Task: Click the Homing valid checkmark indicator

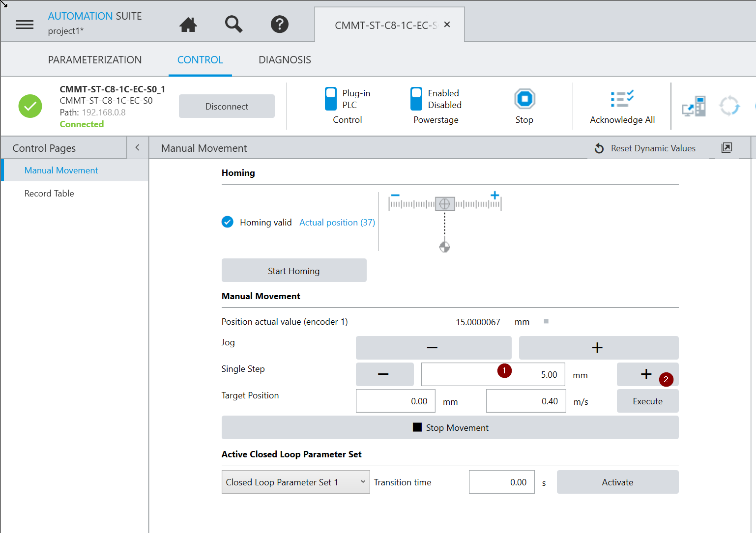Action: click(228, 222)
